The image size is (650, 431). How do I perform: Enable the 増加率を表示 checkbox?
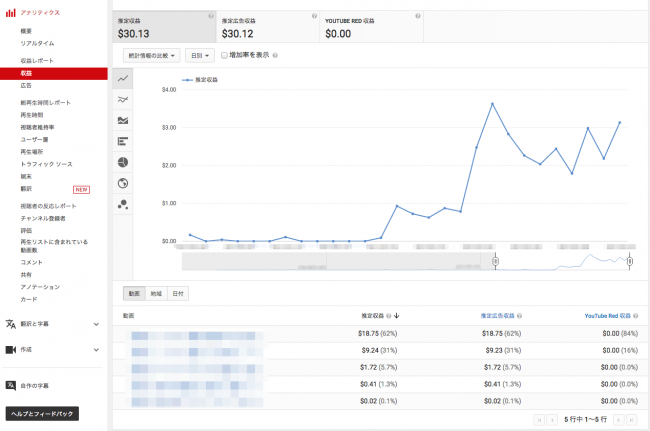225,56
